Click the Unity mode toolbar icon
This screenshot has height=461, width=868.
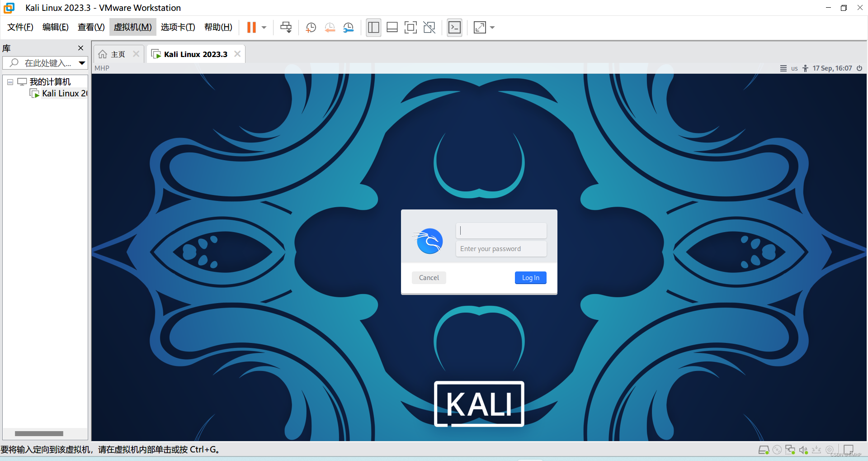tap(429, 28)
